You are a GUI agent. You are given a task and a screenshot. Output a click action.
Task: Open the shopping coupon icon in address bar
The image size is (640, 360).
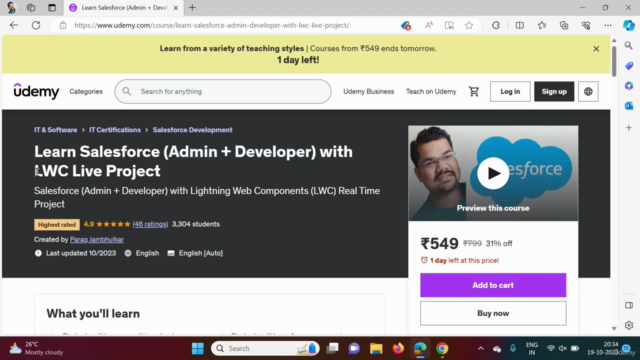(x=405, y=25)
